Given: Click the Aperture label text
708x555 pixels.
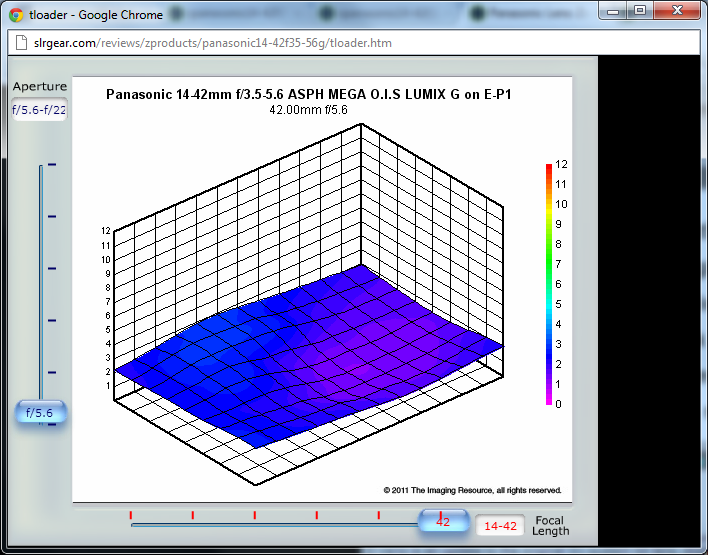Looking at the screenshot, I should [x=40, y=86].
